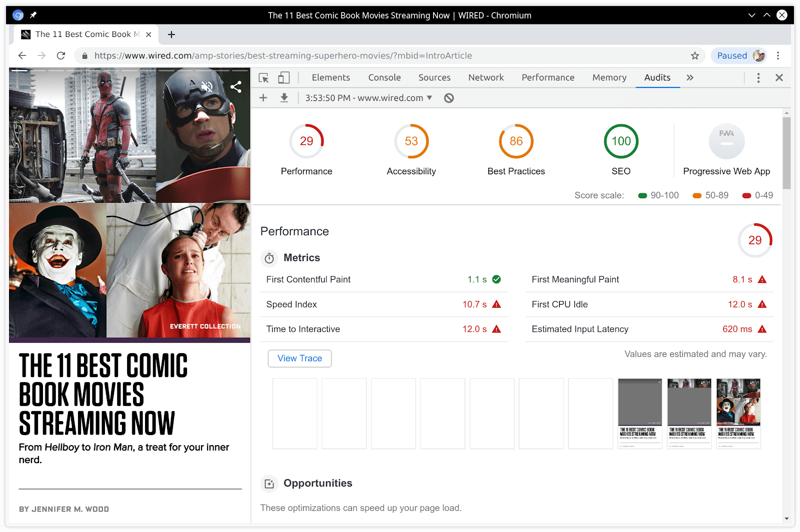Select the Performance tab in DevTools
Screen dimensions: 800x532
point(548,77)
